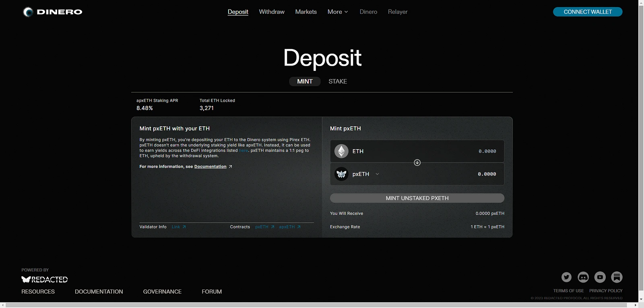Open the 'here' DeFi integrations link
The height and width of the screenshot is (308, 644).
point(244,150)
